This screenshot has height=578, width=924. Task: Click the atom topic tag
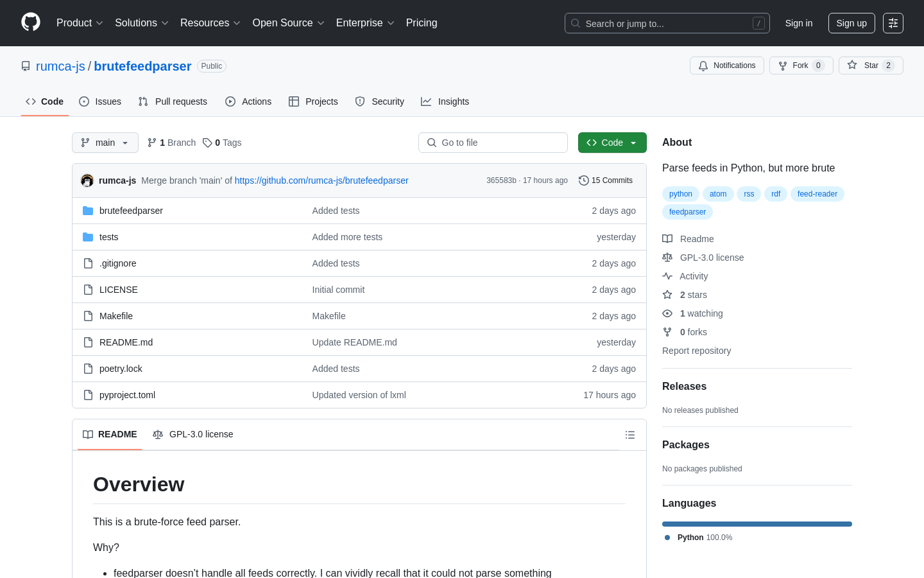(x=718, y=194)
